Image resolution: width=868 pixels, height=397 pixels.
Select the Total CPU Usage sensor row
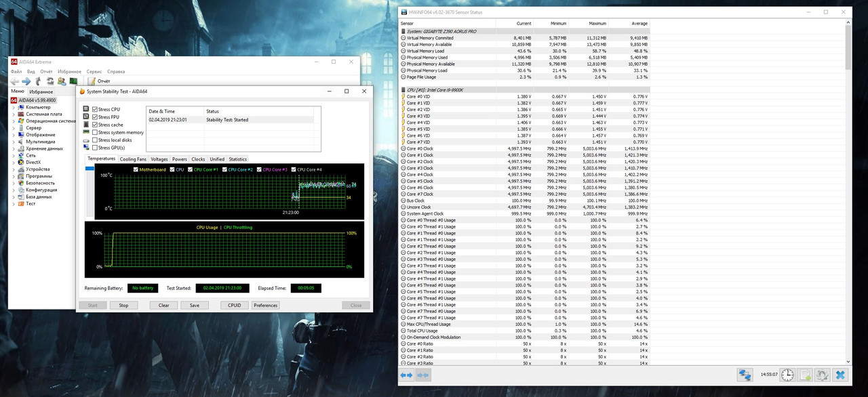point(525,331)
